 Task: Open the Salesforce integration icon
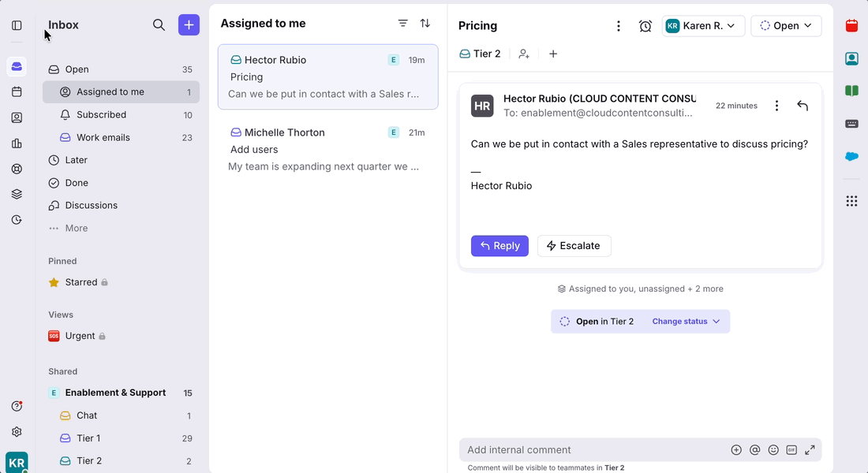pyautogui.click(x=851, y=157)
